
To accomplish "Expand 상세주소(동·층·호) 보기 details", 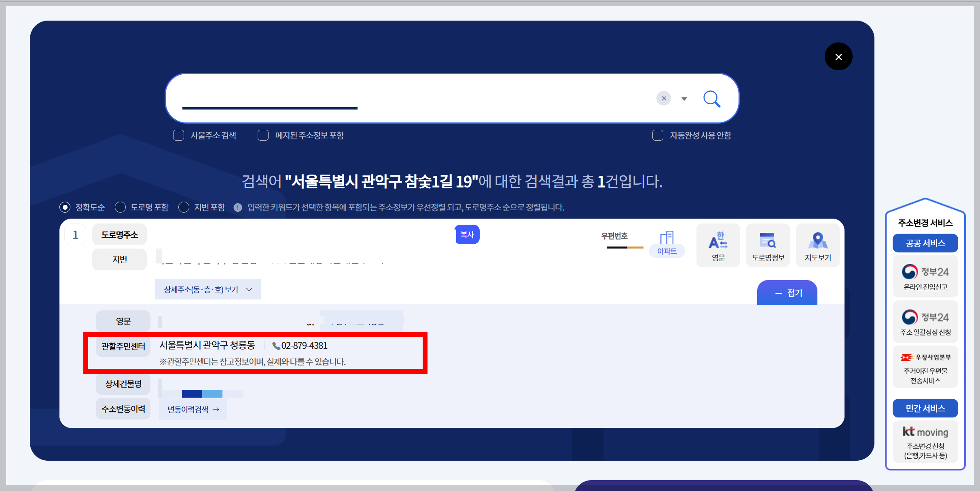I will [x=207, y=289].
